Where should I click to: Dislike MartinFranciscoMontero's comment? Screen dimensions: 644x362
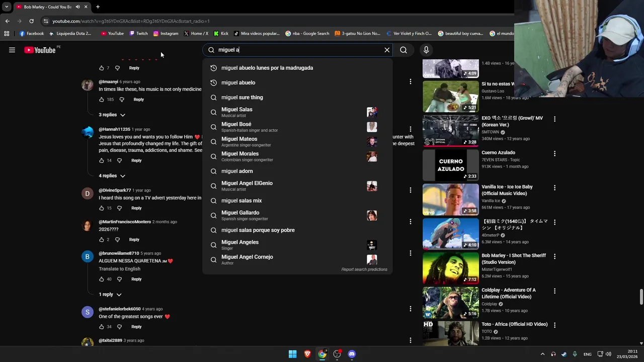point(117,239)
